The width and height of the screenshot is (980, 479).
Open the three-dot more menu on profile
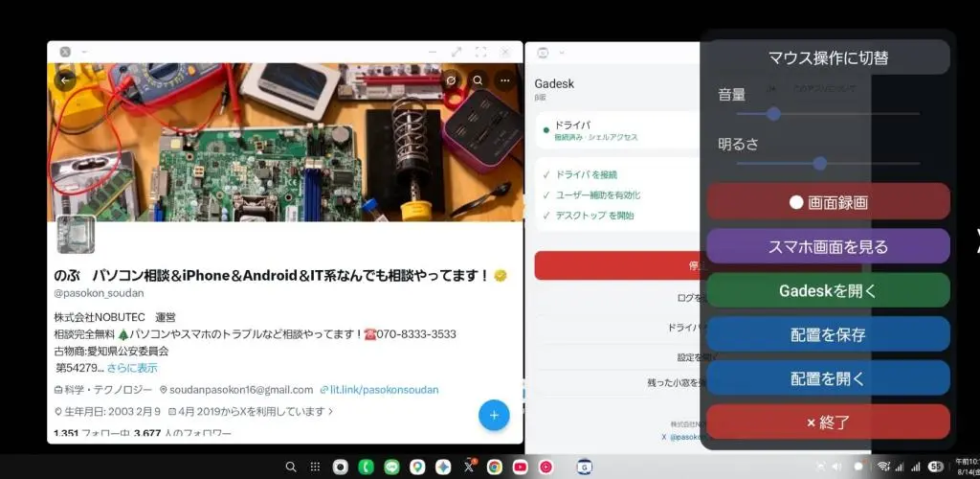coord(504,80)
